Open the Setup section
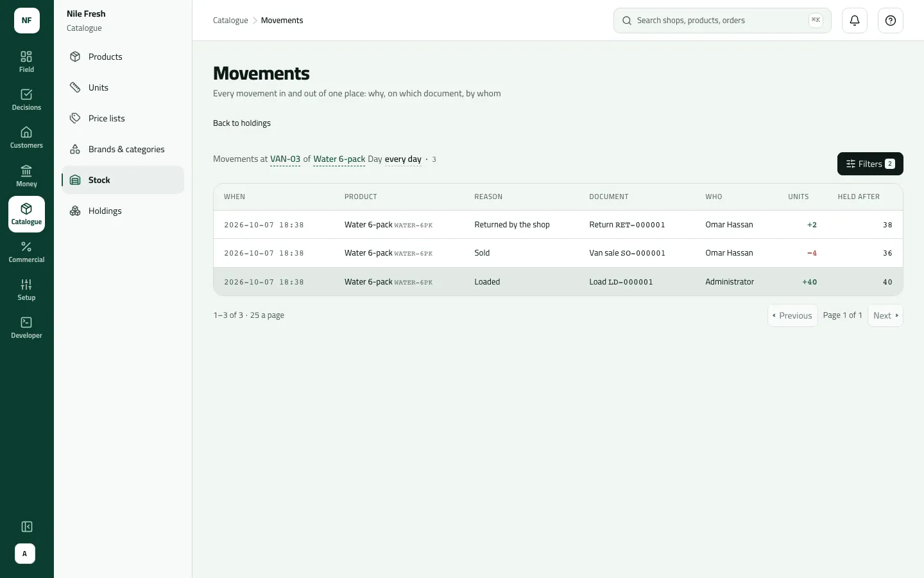The width and height of the screenshot is (924, 578). pos(26,290)
